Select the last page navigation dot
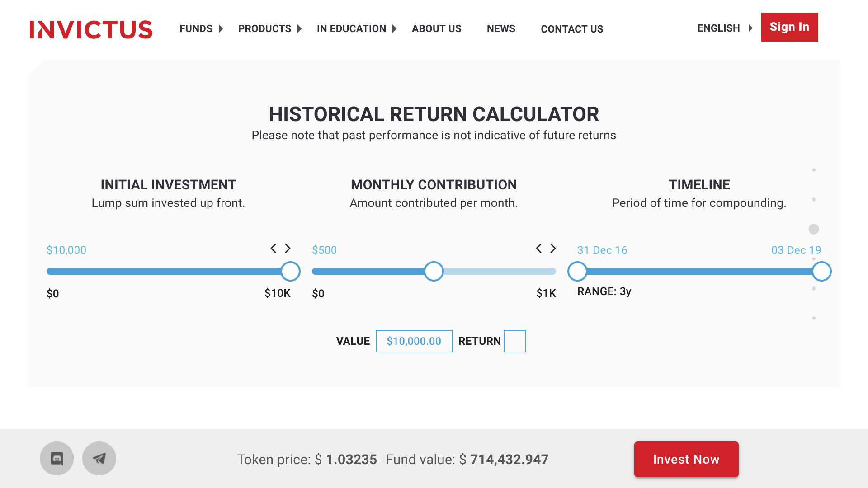This screenshot has height=488, width=868. [x=814, y=318]
